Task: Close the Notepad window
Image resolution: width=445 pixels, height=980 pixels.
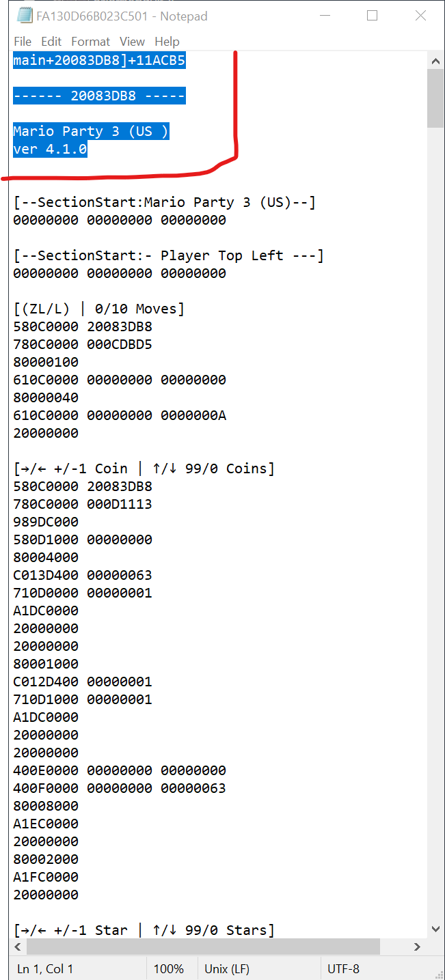Action: tap(421, 16)
